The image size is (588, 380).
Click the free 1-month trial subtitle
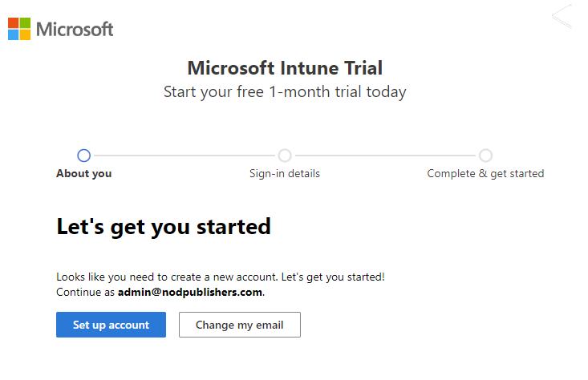point(285,91)
